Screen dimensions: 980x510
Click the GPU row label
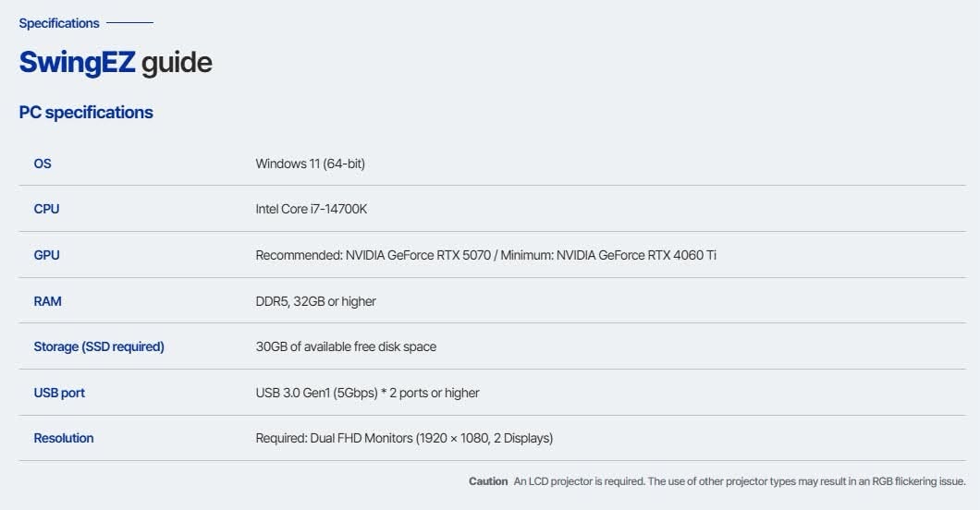[46, 255]
